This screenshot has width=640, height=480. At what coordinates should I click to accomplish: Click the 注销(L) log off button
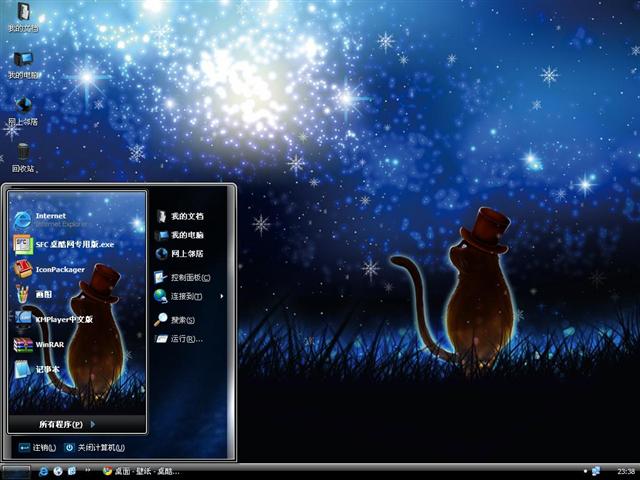point(38,448)
